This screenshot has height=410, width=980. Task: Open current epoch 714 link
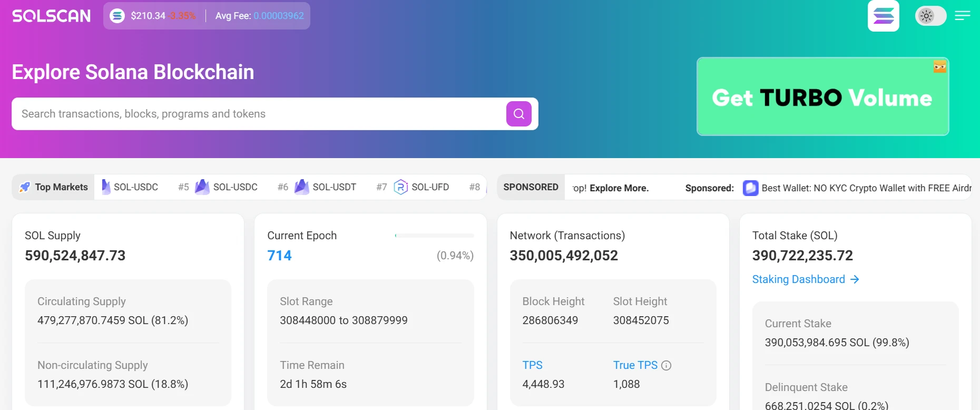tap(279, 256)
